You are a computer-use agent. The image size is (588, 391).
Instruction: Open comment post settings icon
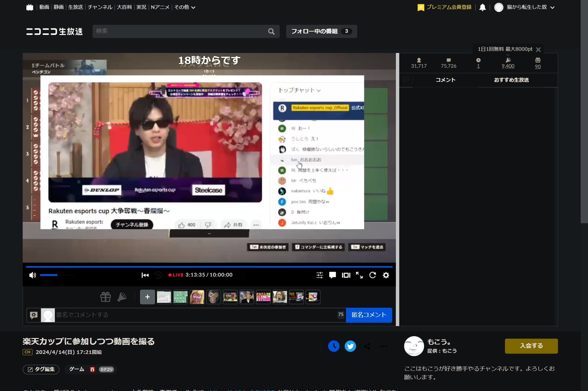[34, 315]
